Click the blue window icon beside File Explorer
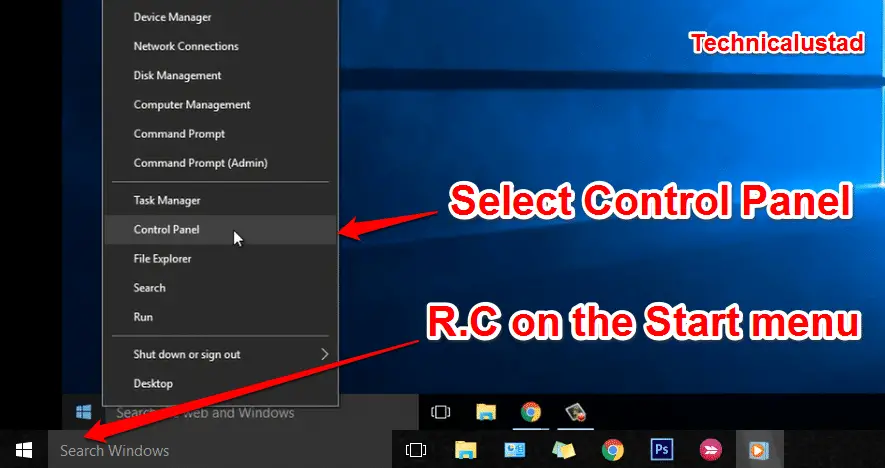The width and height of the screenshot is (885, 468). pyautogui.click(x=514, y=450)
